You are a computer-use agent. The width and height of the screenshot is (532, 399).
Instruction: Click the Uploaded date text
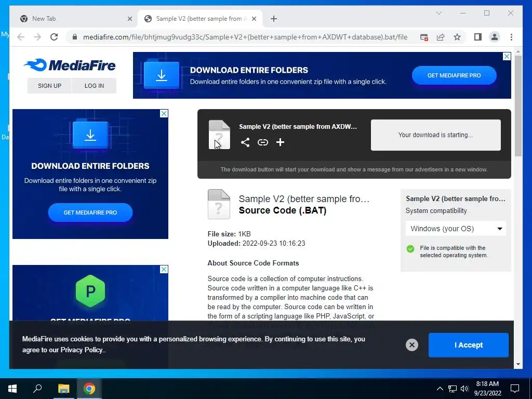(x=256, y=243)
